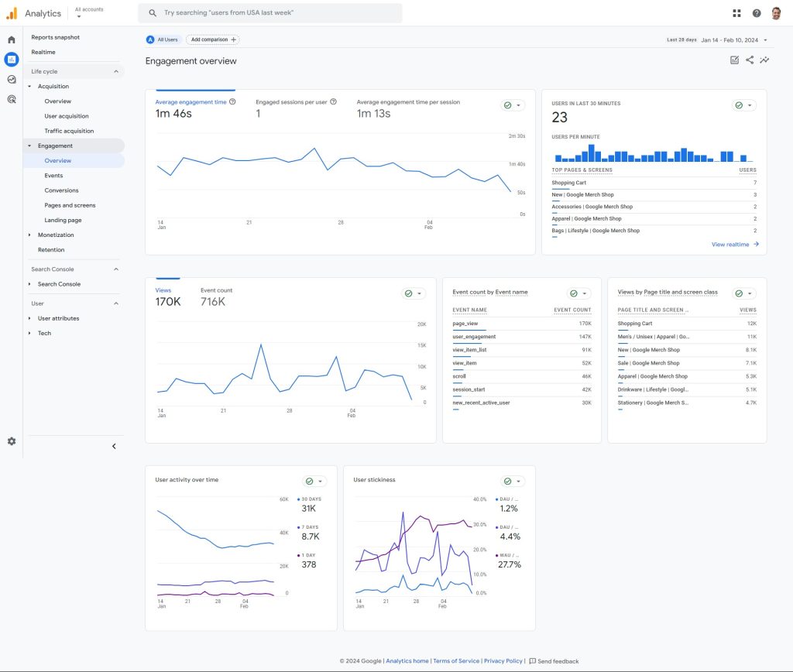Screen dimensions: 793x672
Task: Open the Home icon in left rail
Action: [12, 39]
